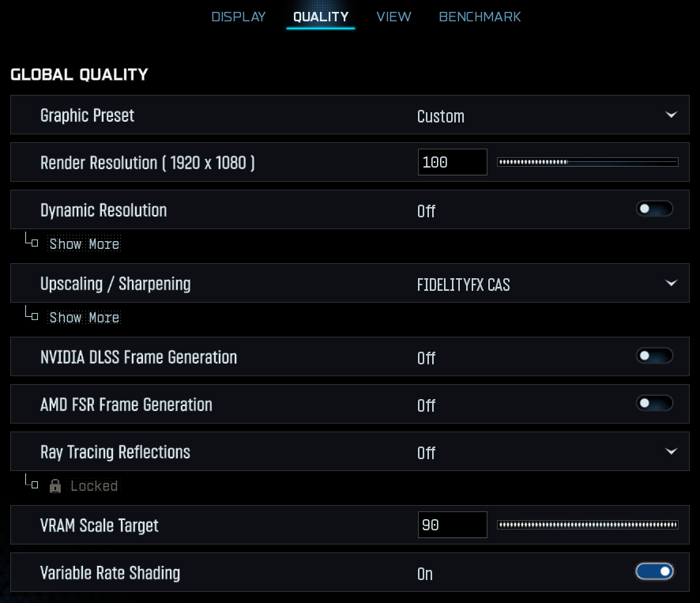Click the tree branch icon beside Locked
Screen dimensions: 700x603
32,481
